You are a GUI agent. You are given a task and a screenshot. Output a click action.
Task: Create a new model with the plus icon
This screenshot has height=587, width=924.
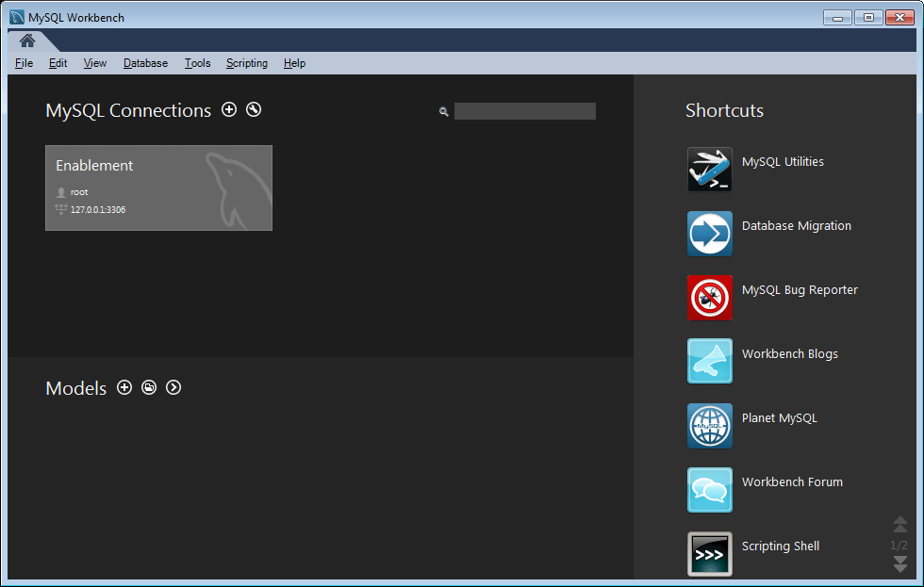(x=124, y=387)
